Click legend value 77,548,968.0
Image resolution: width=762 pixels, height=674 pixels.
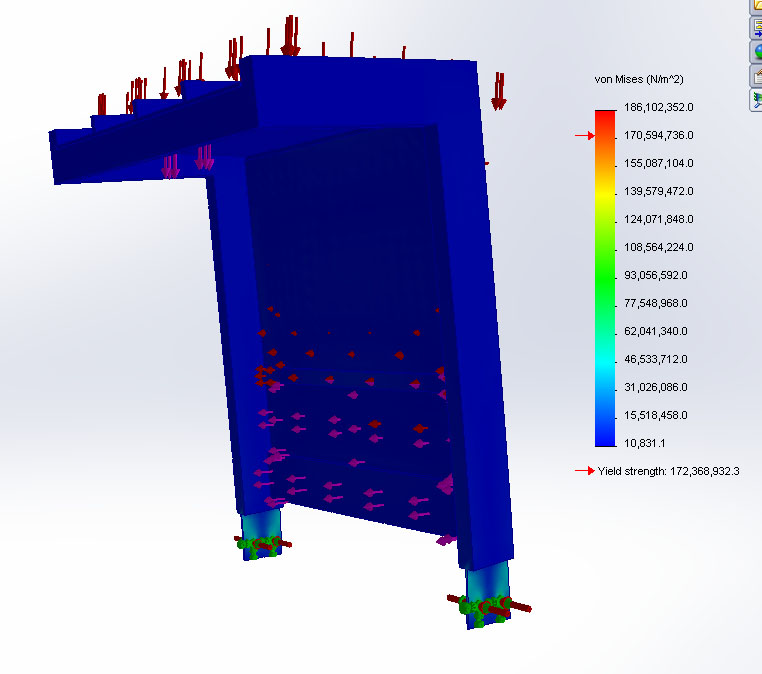[656, 304]
